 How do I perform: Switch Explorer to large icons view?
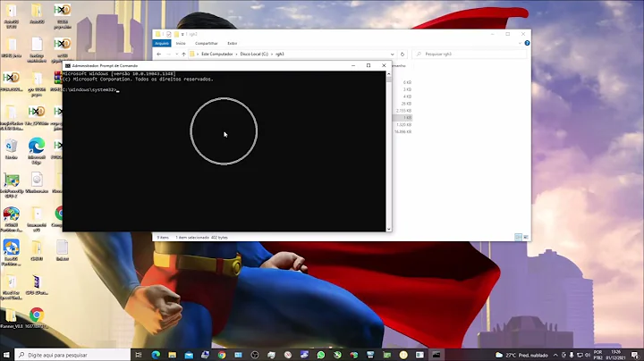[x=526, y=238]
